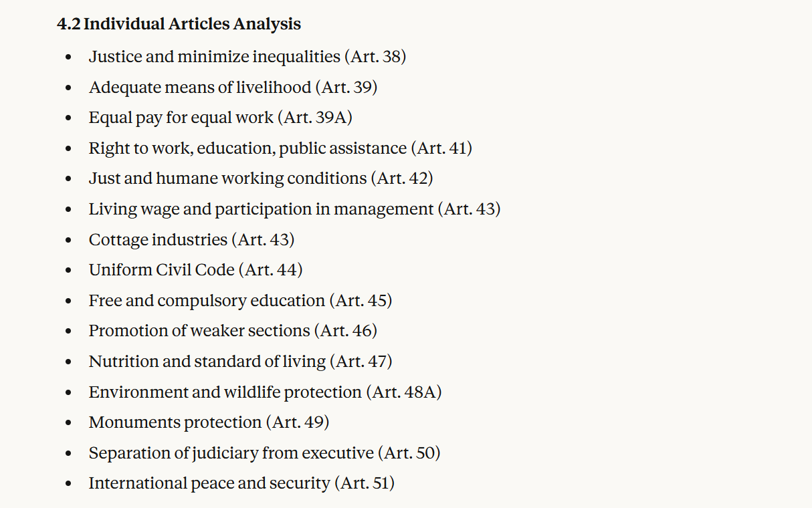
Task: Click 'Free and compulsory education' entry
Action: [207, 301]
